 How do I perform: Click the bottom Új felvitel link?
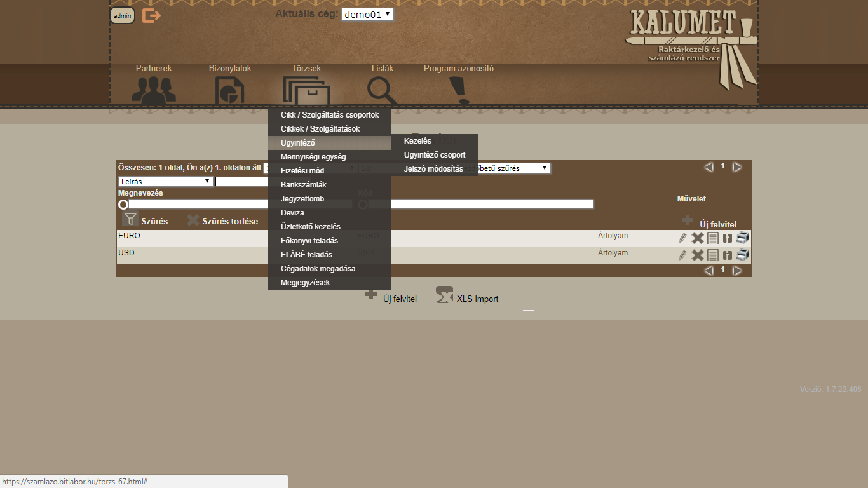[x=400, y=299]
